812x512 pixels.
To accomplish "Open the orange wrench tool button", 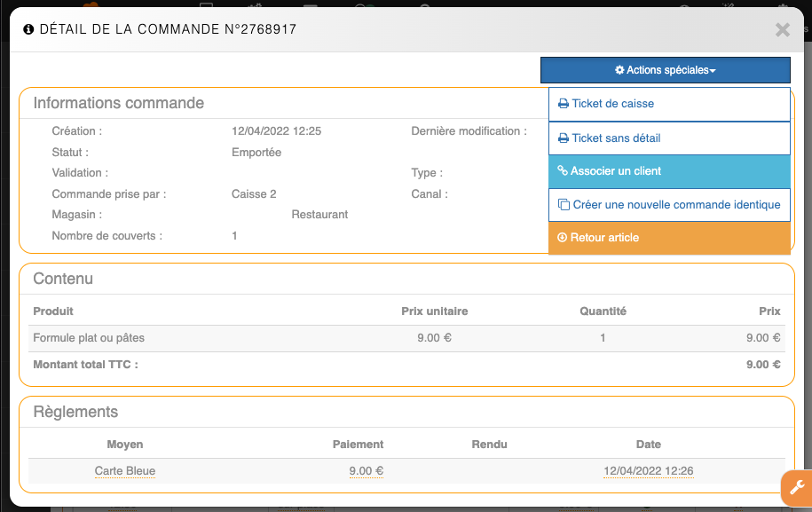I will [x=796, y=487].
